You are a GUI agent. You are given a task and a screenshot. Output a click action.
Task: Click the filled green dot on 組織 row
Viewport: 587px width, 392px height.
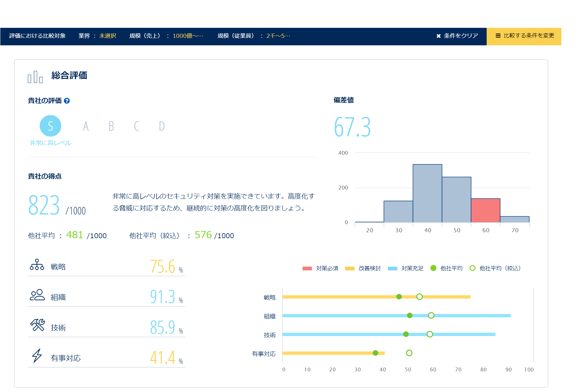coord(409,315)
